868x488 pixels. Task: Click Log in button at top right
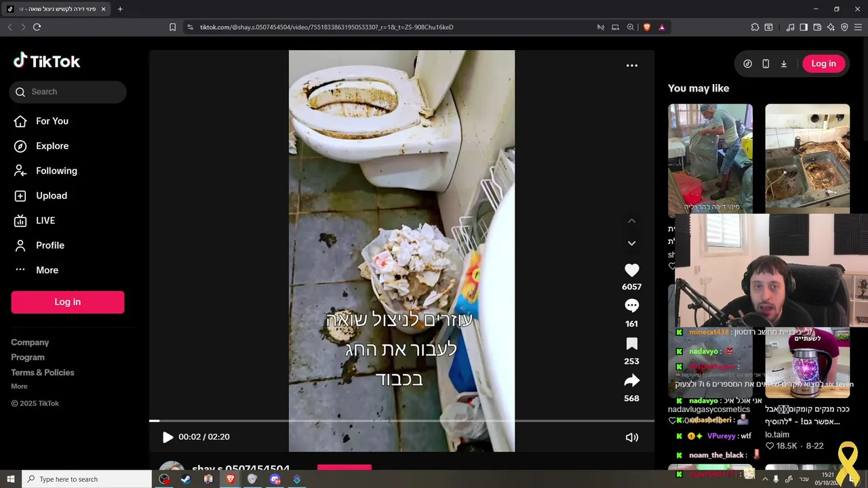[x=823, y=64]
